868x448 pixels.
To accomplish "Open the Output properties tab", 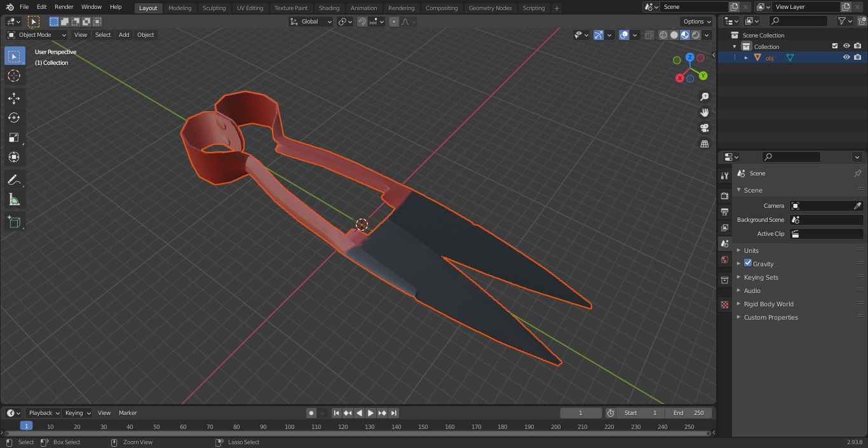I will [x=724, y=212].
